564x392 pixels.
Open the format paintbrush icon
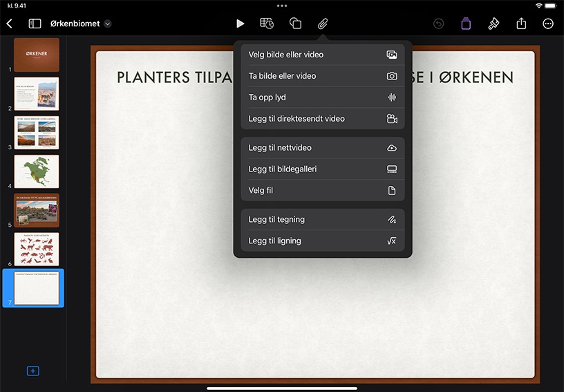[493, 24]
